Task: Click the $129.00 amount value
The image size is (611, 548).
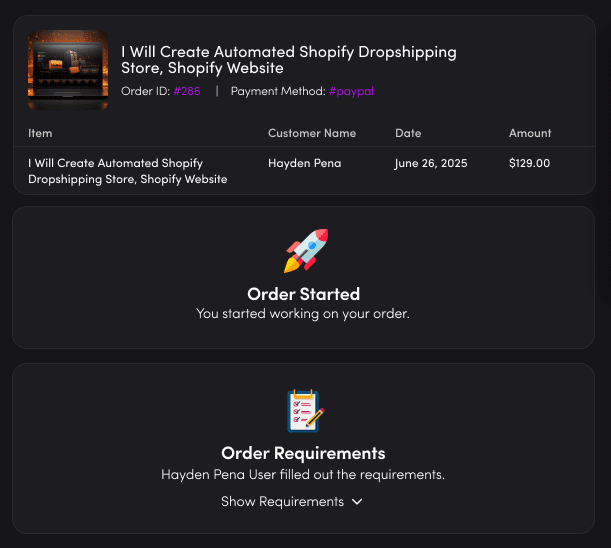Action: coord(529,163)
